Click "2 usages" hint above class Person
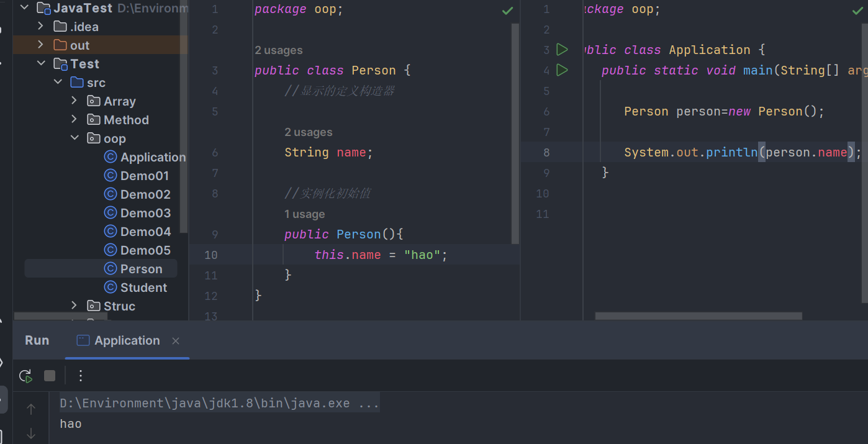This screenshot has width=868, height=444. pyautogui.click(x=279, y=50)
